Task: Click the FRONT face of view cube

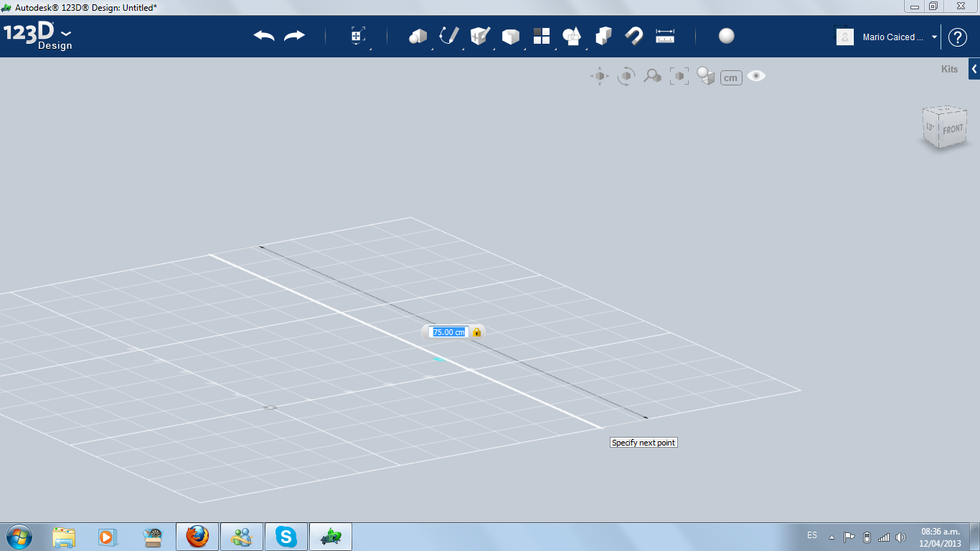Action: [953, 130]
